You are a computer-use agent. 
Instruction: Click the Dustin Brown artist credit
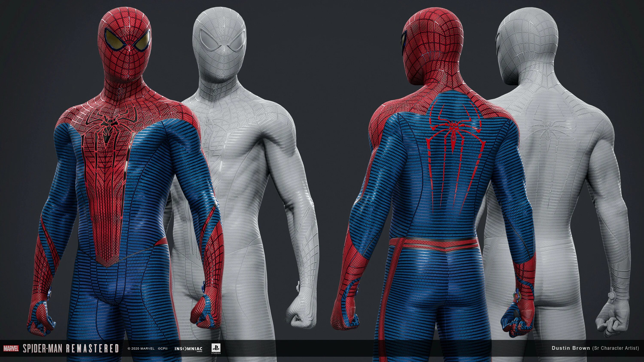coord(571,348)
